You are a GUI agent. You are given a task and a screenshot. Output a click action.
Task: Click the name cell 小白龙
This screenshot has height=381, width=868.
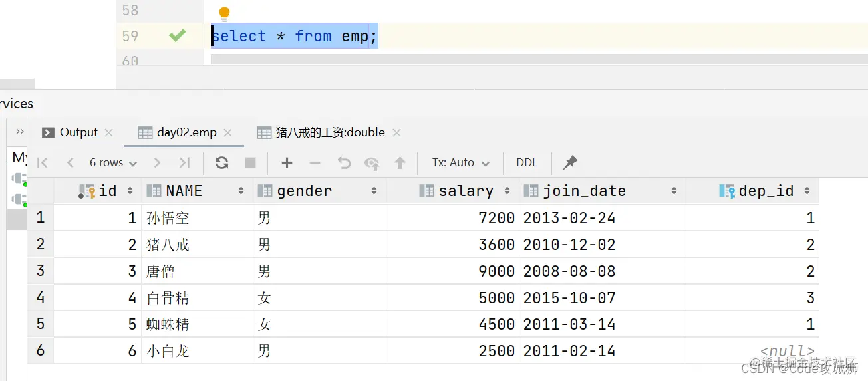pyautogui.click(x=198, y=350)
